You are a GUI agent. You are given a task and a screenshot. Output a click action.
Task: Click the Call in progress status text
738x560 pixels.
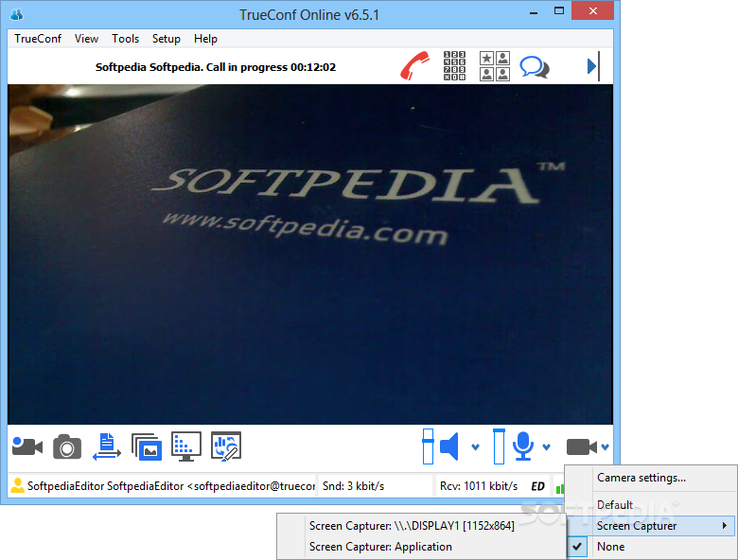tap(216, 67)
